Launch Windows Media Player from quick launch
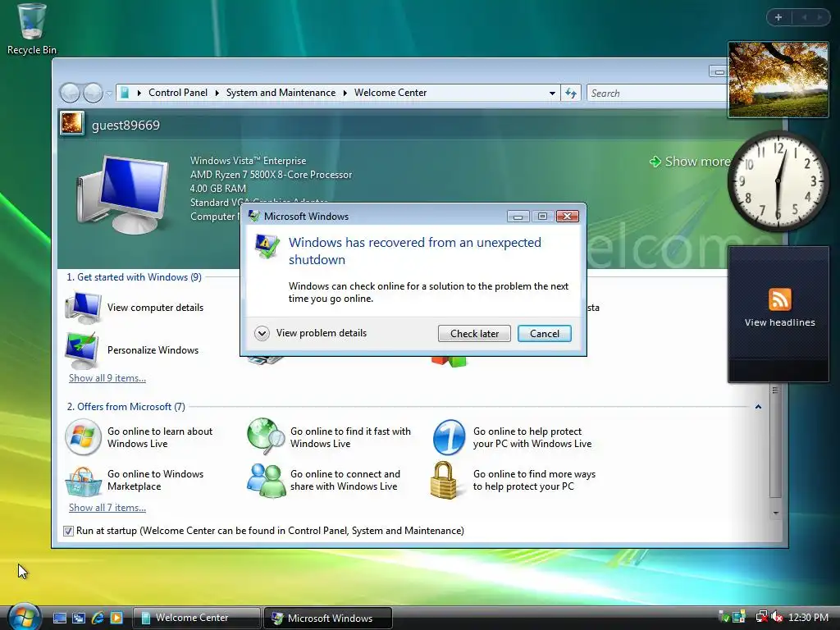 (116, 618)
